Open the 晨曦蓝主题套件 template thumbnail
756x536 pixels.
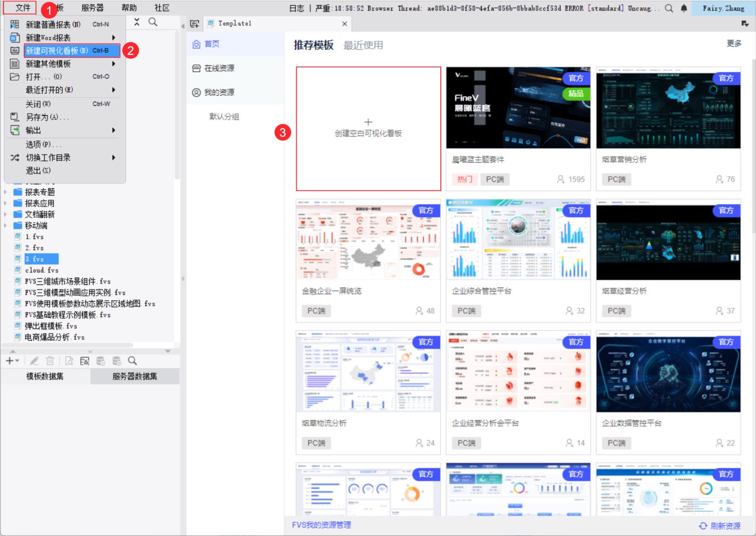(518, 108)
